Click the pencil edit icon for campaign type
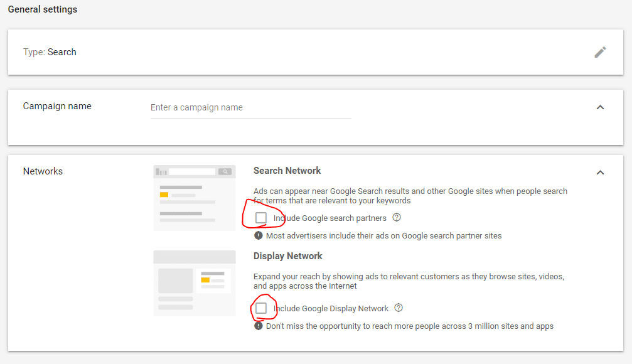The width and height of the screenshot is (632, 364). (600, 52)
